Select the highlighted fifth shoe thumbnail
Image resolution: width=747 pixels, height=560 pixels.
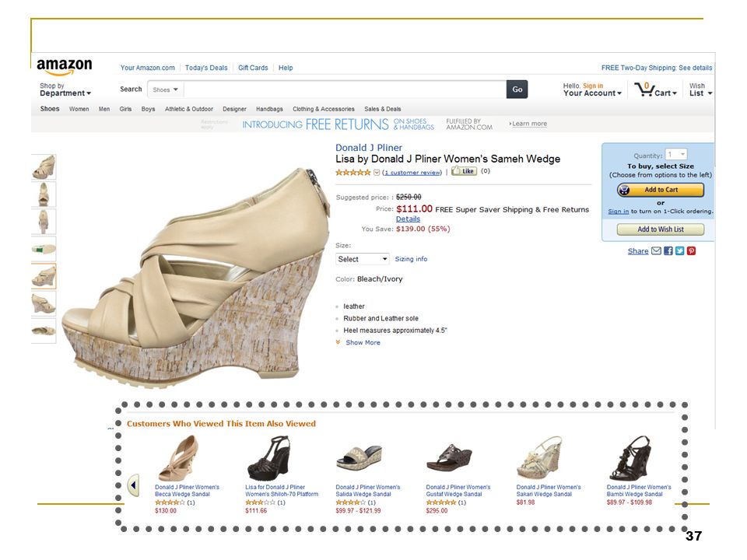click(x=44, y=276)
